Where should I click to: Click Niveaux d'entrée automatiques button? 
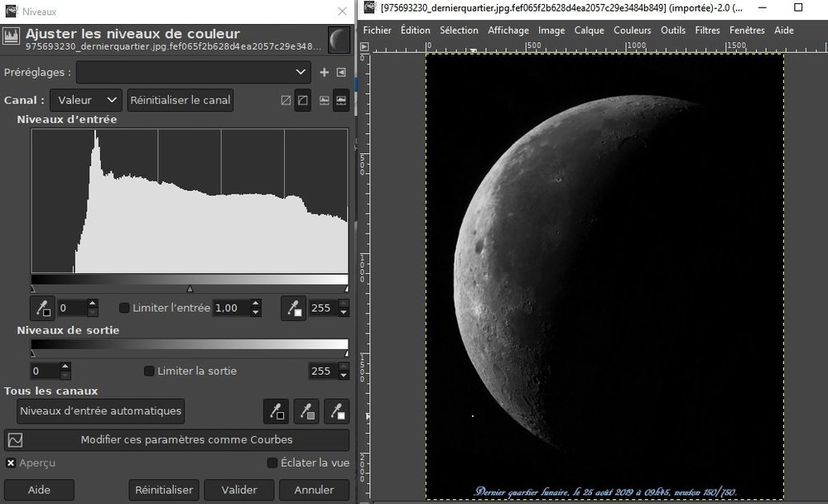tap(100, 410)
